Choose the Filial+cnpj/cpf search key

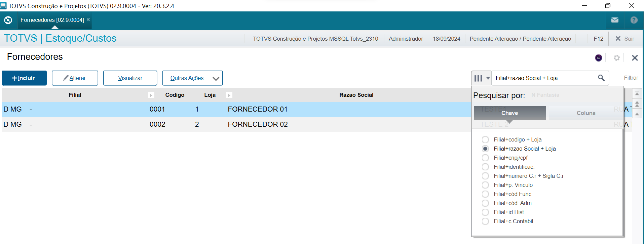click(485, 158)
